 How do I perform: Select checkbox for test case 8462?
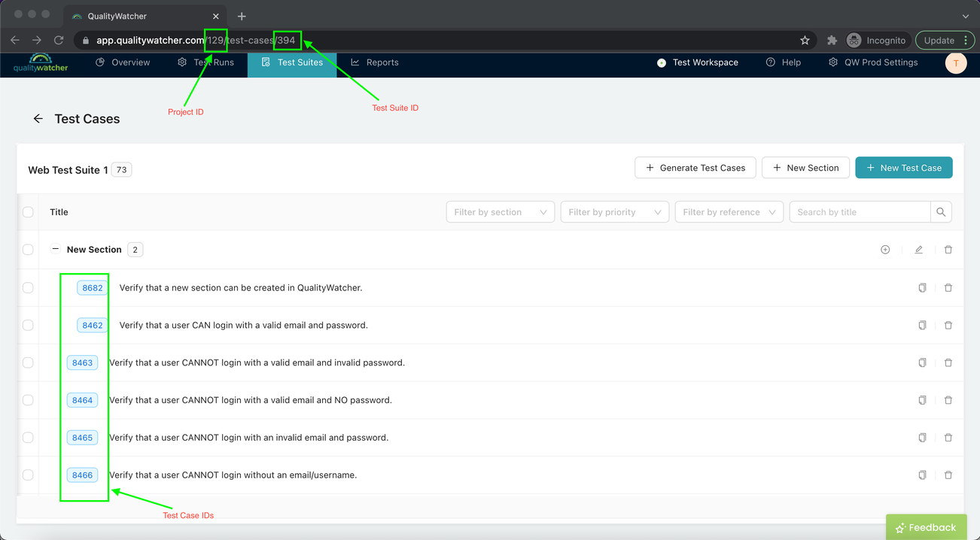click(28, 326)
